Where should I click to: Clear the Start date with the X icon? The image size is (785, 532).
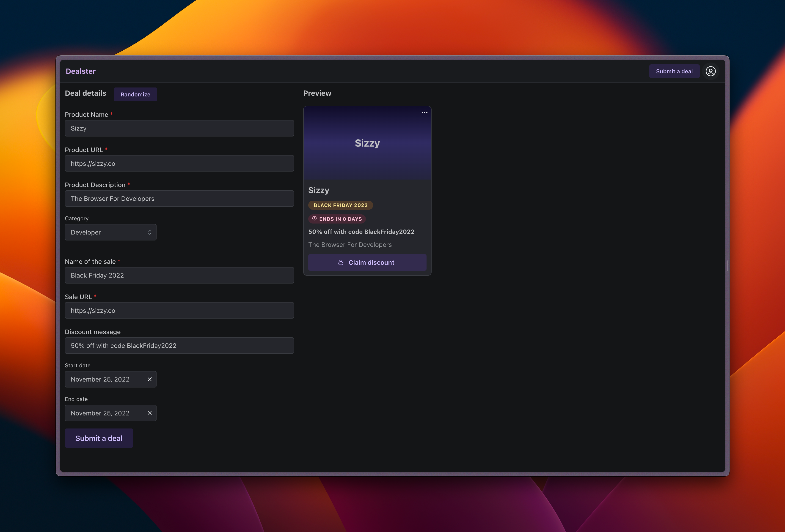coord(150,379)
